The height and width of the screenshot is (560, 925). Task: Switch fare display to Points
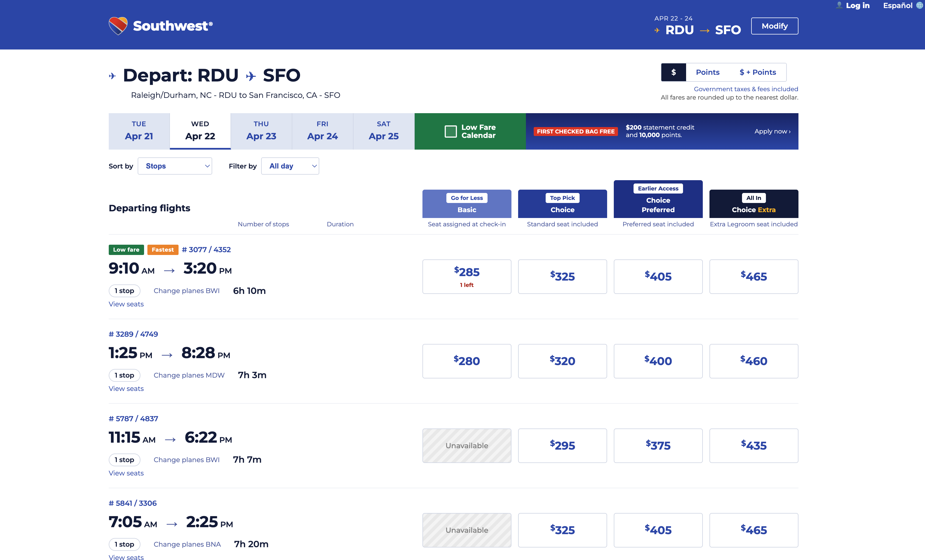[707, 72]
